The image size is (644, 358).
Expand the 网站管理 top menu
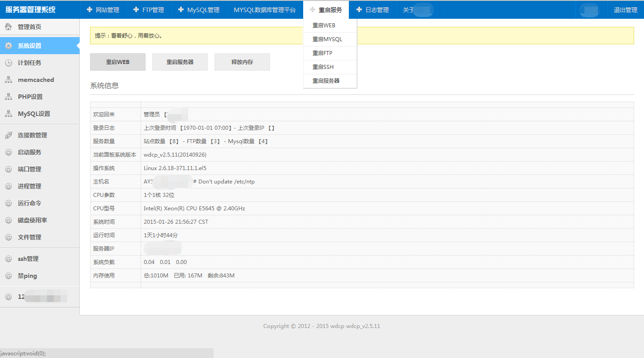103,10
